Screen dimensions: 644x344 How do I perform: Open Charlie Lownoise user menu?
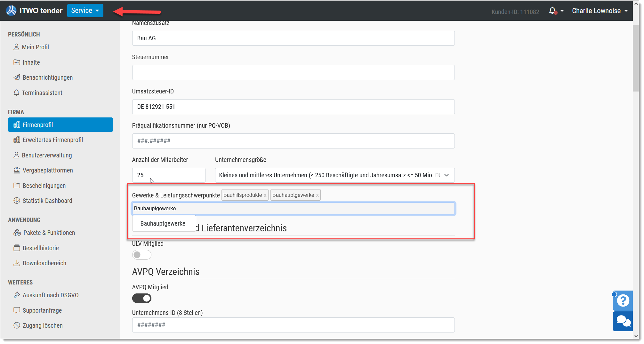(x=600, y=11)
